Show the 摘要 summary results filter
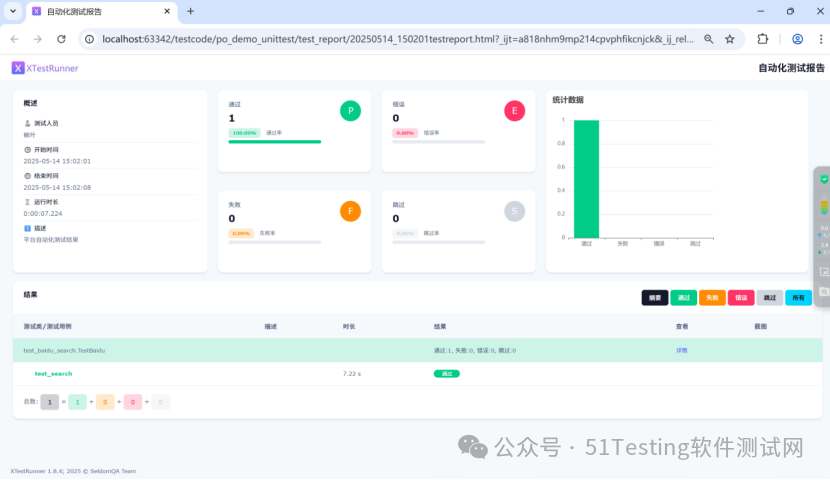The image size is (830, 480). pyautogui.click(x=655, y=298)
